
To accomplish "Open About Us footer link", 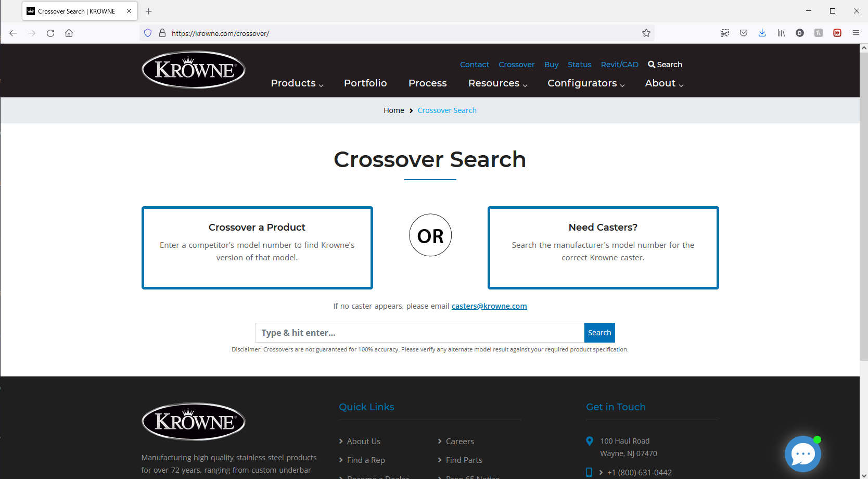I will click(363, 442).
